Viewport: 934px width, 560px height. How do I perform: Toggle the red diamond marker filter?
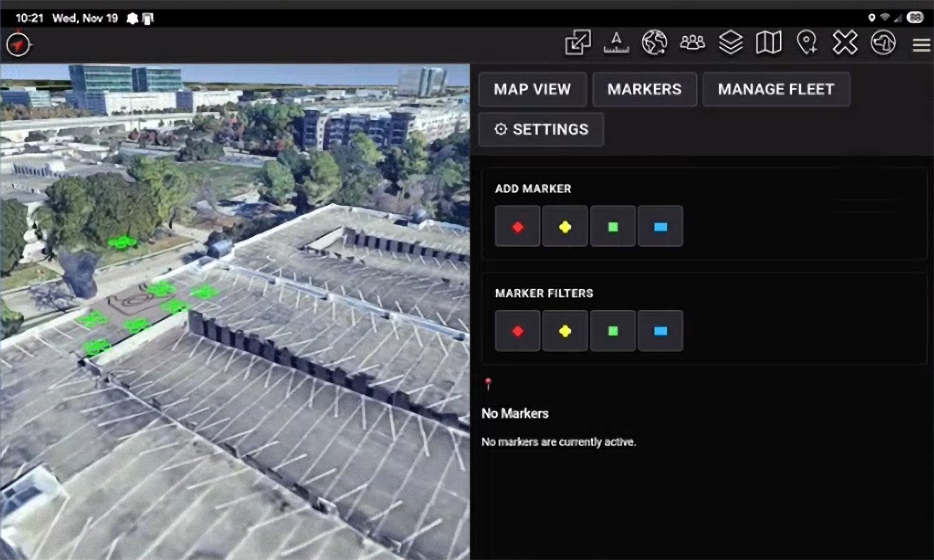pyautogui.click(x=518, y=331)
